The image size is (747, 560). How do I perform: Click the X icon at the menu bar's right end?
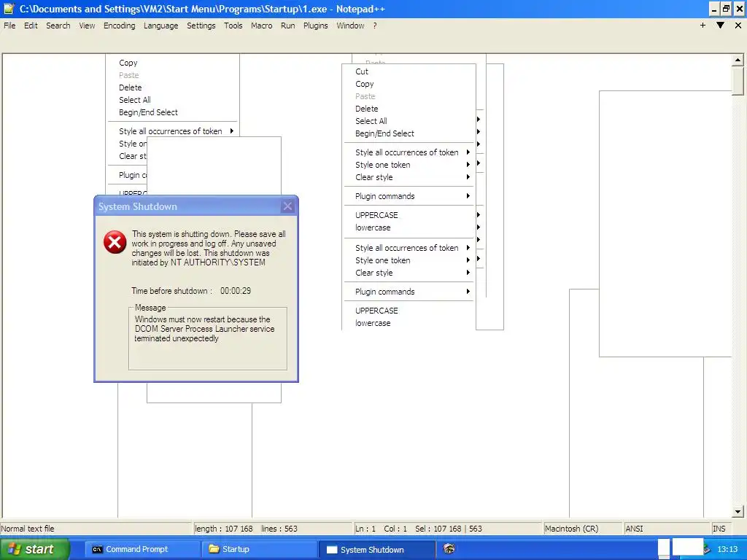pos(738,26)
